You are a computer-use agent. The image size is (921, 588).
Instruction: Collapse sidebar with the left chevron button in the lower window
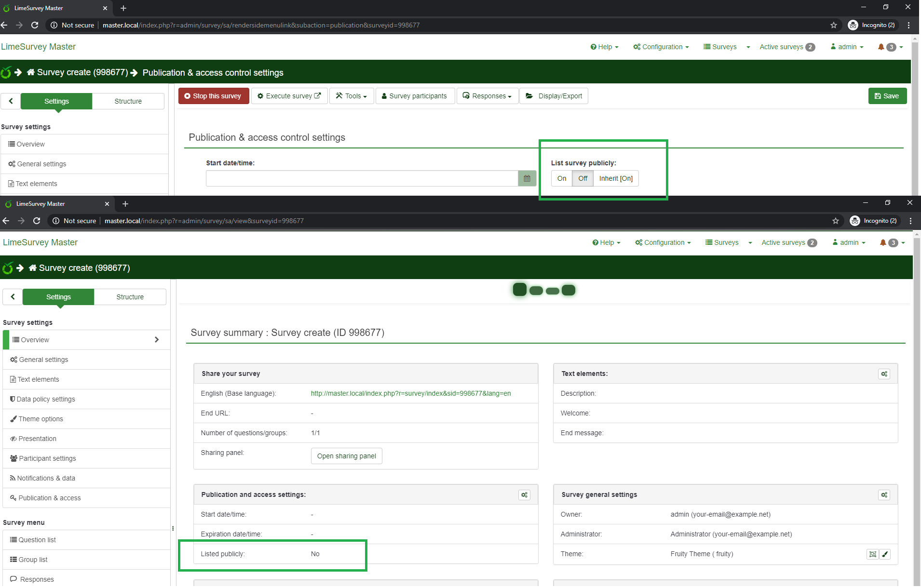[13, 297]
